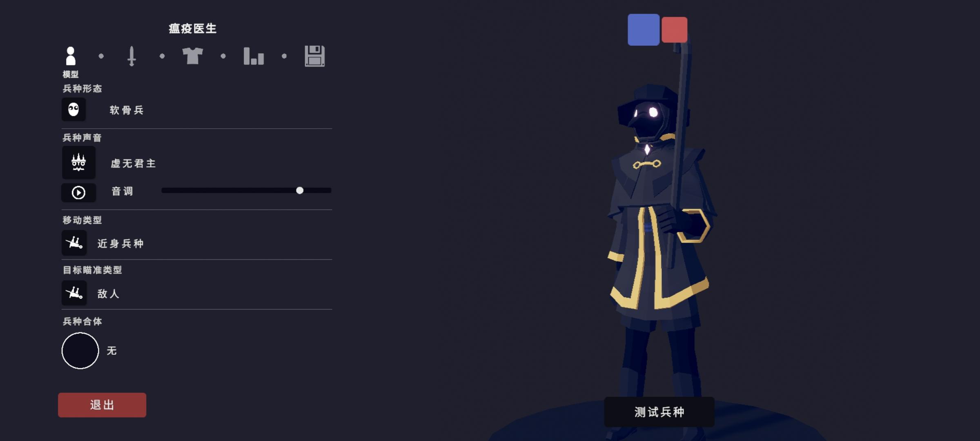Click the floppy disk save icon
Screen dimensions: 980x441
[314, 56]
